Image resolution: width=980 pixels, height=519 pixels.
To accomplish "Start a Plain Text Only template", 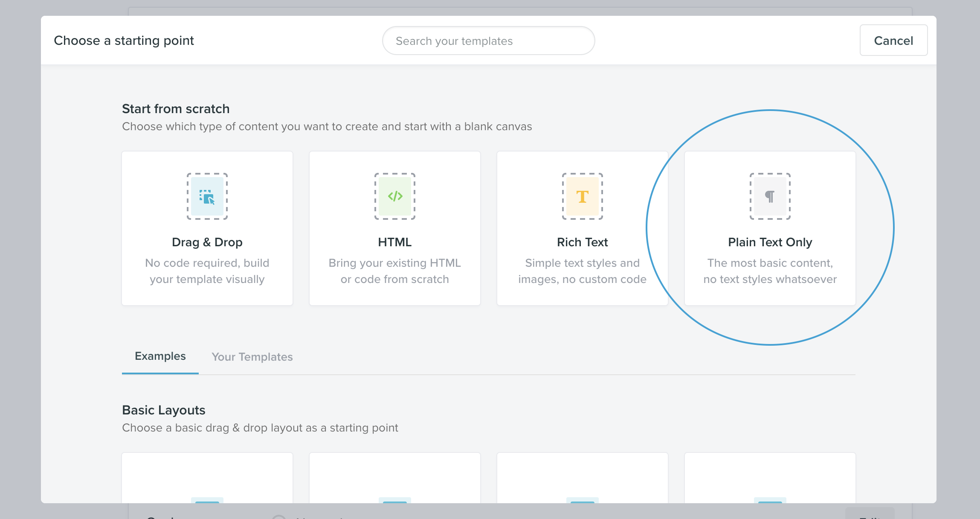I will click(x=770, y=228).
